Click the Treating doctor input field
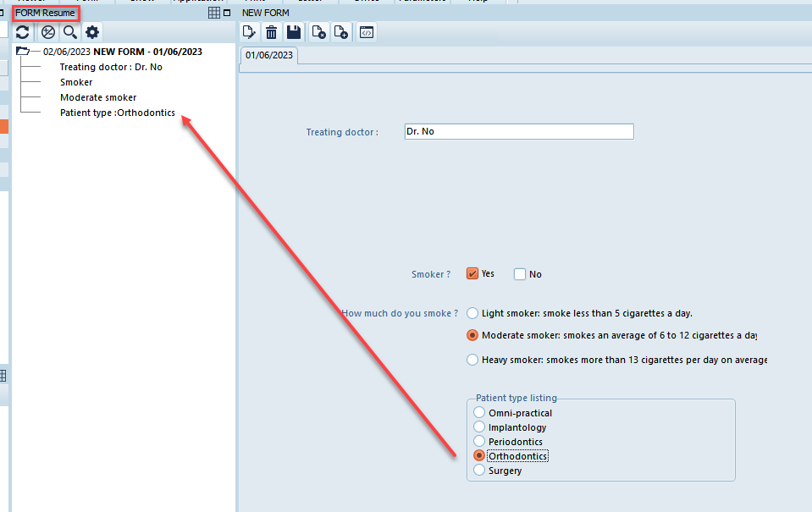 (x=518, y=132)
